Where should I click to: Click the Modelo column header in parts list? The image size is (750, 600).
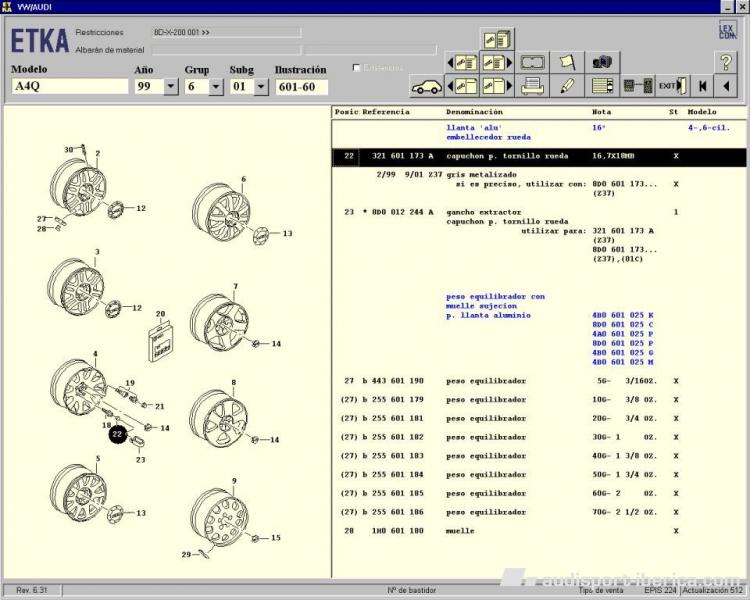702,112
